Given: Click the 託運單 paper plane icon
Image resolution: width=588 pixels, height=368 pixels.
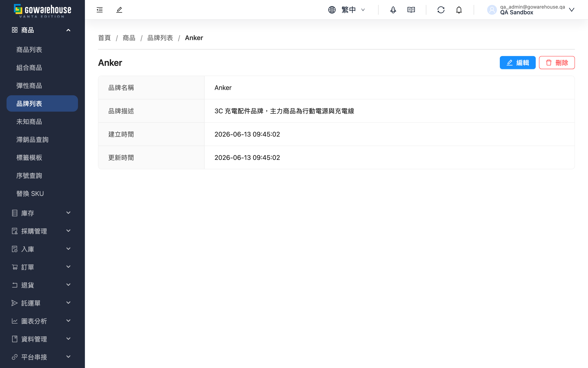Looking at the screenshot, I should [x=14, y=303].
